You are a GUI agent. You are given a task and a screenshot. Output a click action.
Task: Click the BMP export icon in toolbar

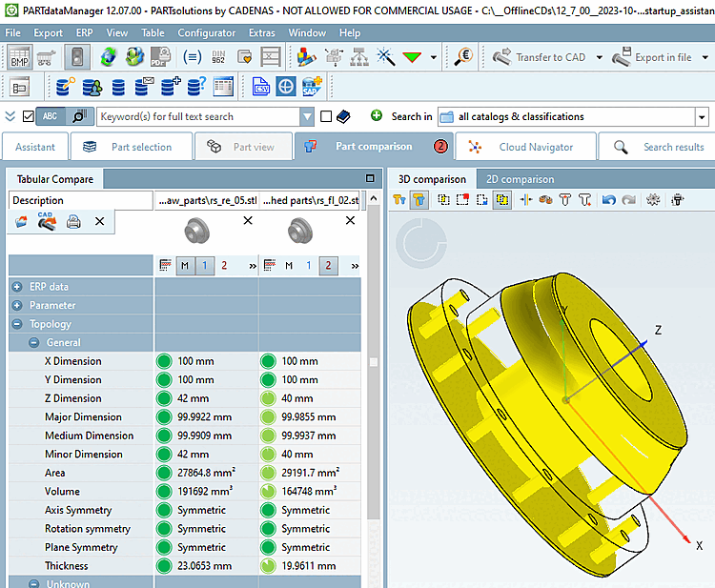pos(19,57)
